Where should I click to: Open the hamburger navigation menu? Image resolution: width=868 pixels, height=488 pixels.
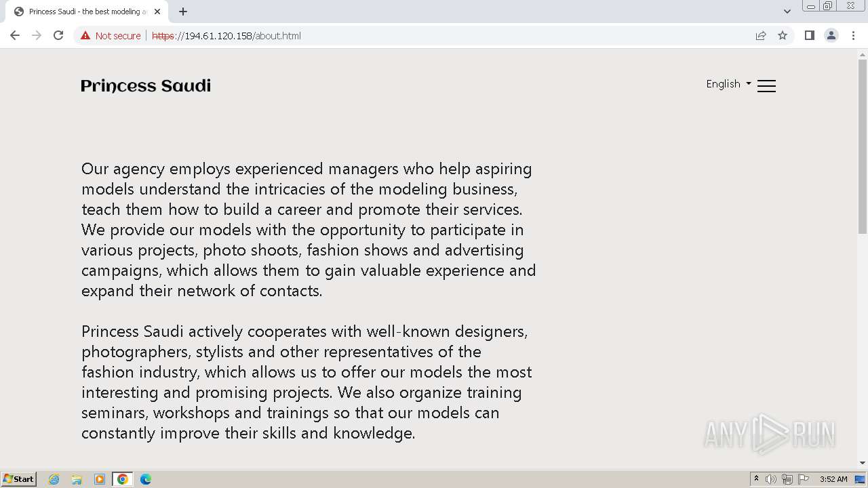(x=766, y=85)
